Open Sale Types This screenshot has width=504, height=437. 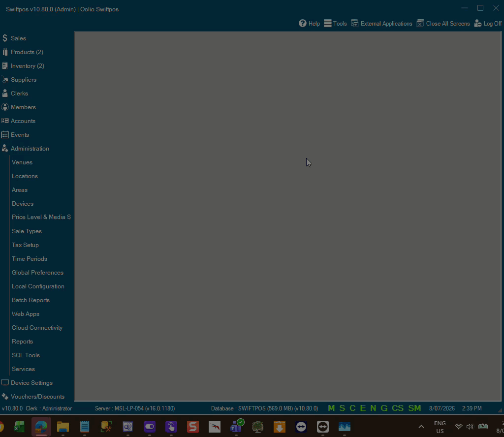coord(27,231)
